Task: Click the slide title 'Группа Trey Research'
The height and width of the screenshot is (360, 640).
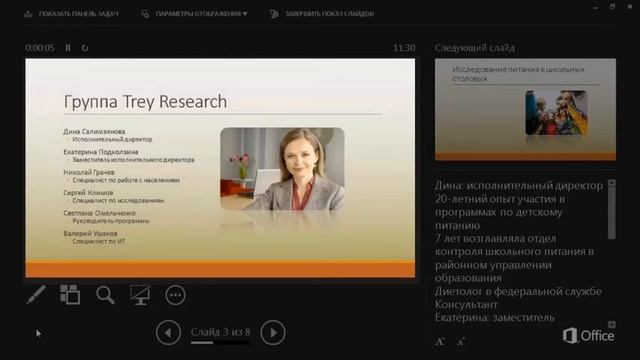Action: tap(145, 102)
